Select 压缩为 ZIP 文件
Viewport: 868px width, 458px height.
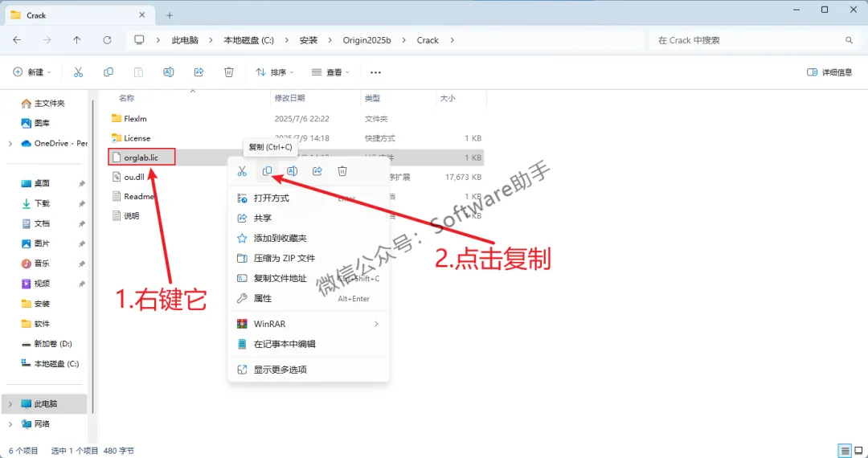coord(309,258)
